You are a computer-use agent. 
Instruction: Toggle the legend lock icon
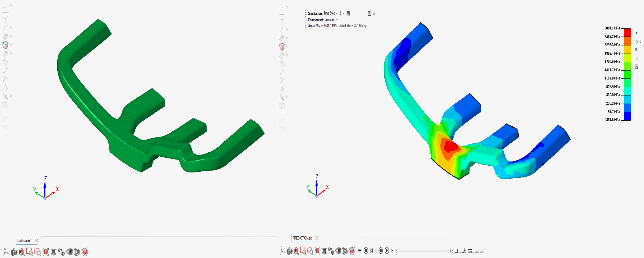coord(637,58)
